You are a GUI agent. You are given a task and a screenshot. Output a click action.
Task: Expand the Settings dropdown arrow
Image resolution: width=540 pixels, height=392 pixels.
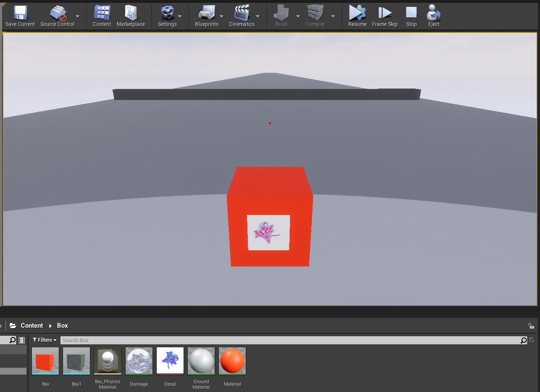(x=180, y=16)
